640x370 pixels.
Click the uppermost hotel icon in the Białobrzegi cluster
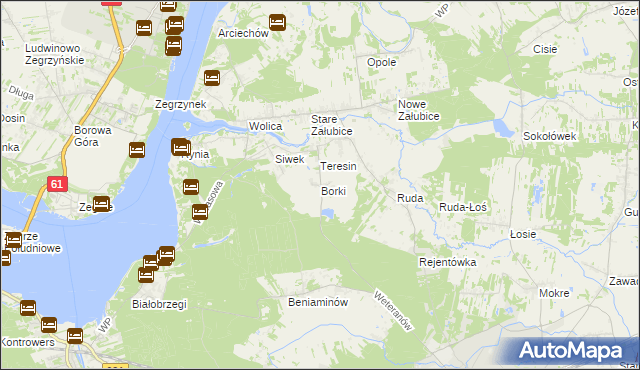pos(167,254)
